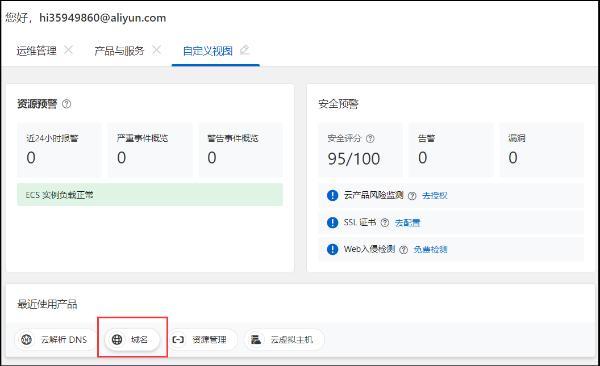Click the 免费检测 link
This screenshot has width=600, height=366.
tap(430, 250)
